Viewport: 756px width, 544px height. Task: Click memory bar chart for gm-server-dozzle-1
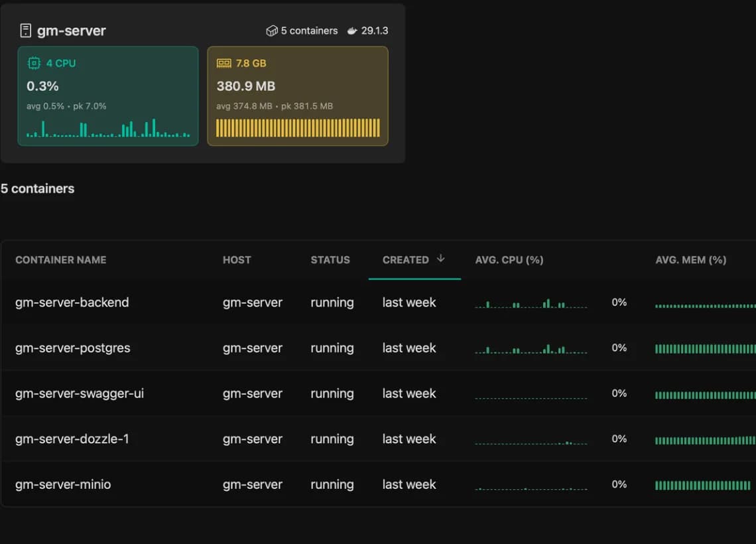(x=706, y=441)
